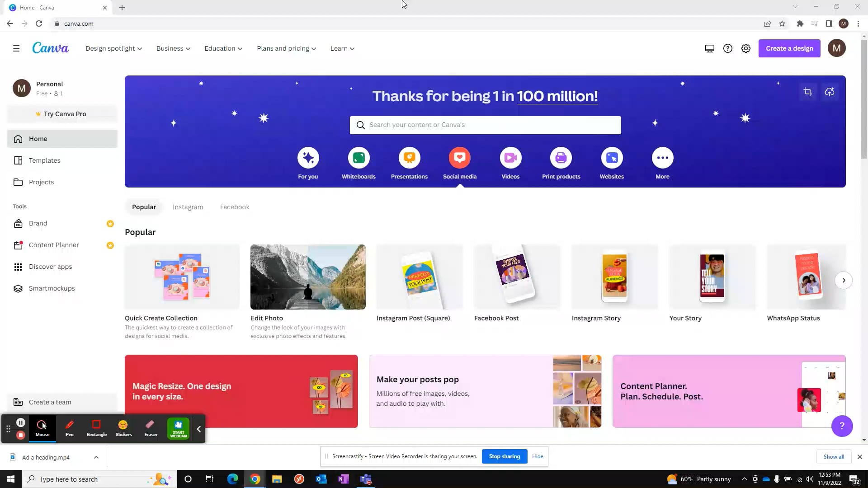Select the Websites category icon
This screenshot has width=868, height=488.
tap(612, 158)
